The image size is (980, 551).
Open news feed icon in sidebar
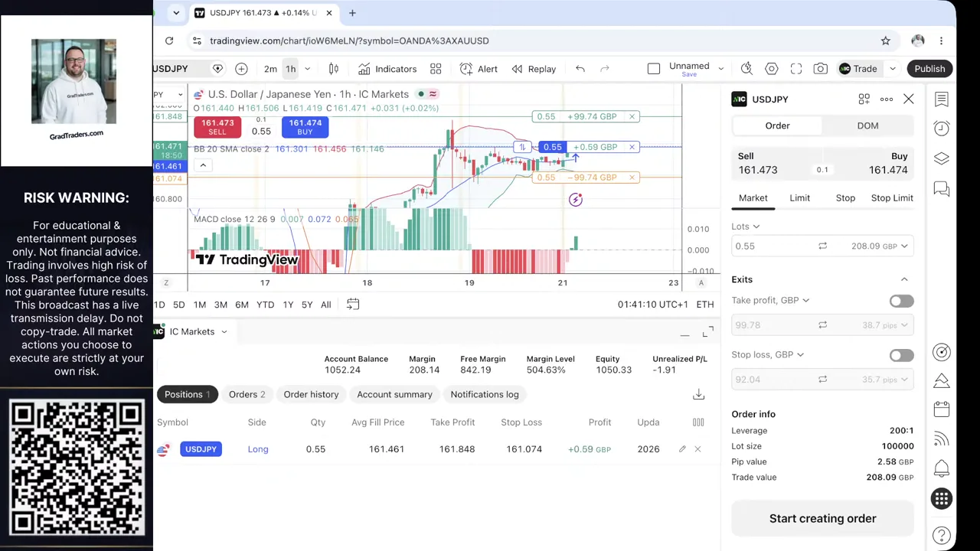[x=942, y=439]
